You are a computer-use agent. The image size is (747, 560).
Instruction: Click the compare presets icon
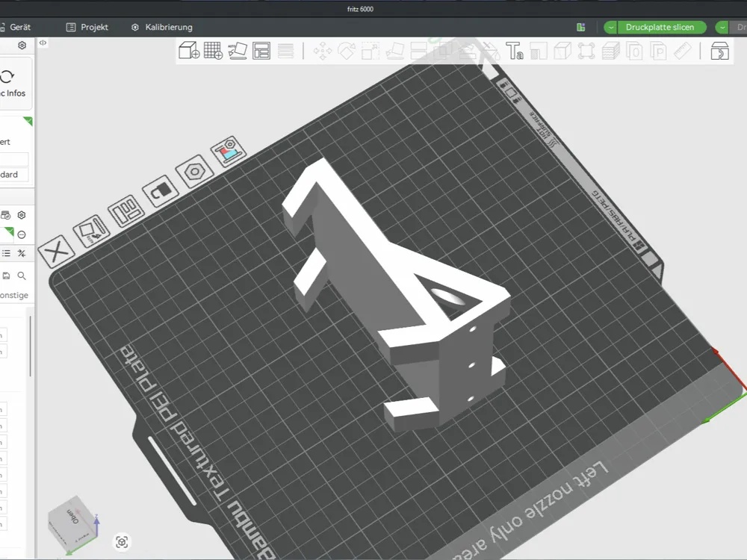(x=22, y=253)
